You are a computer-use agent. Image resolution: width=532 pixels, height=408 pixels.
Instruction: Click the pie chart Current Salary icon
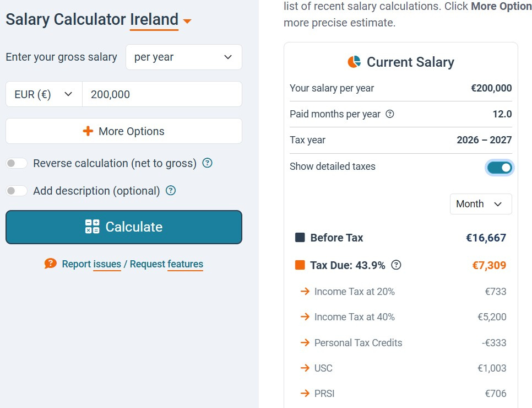pyautogui.click(x=354, y=62)
